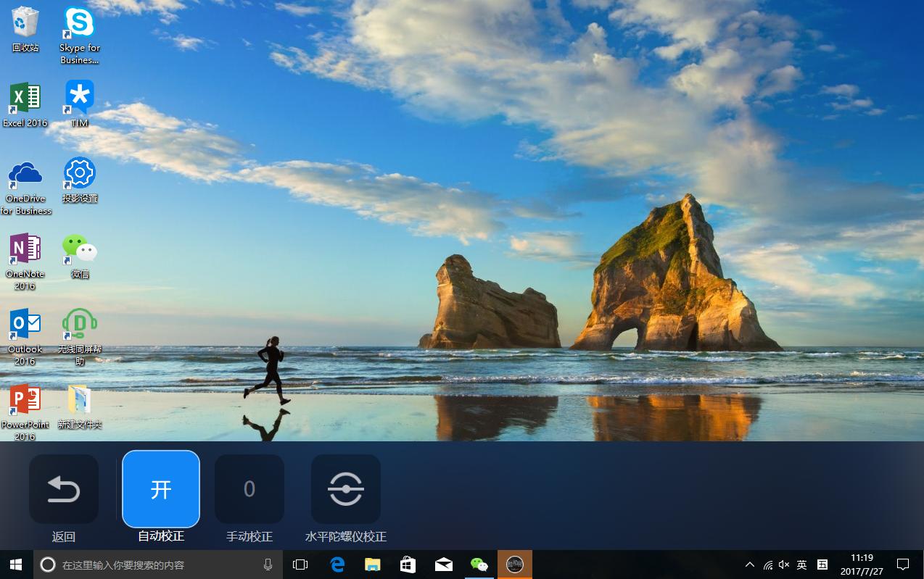The width and height of the screenshot is (924, 579).
Task: Open the Task View taskbar button
Action: point(300,565)
